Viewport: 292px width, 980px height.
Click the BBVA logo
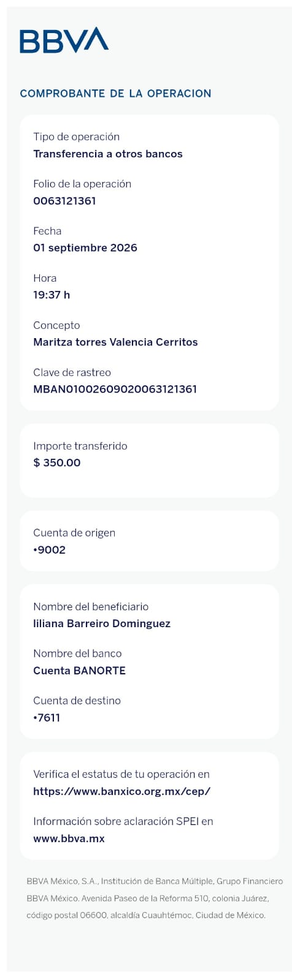tap(64, 40)
